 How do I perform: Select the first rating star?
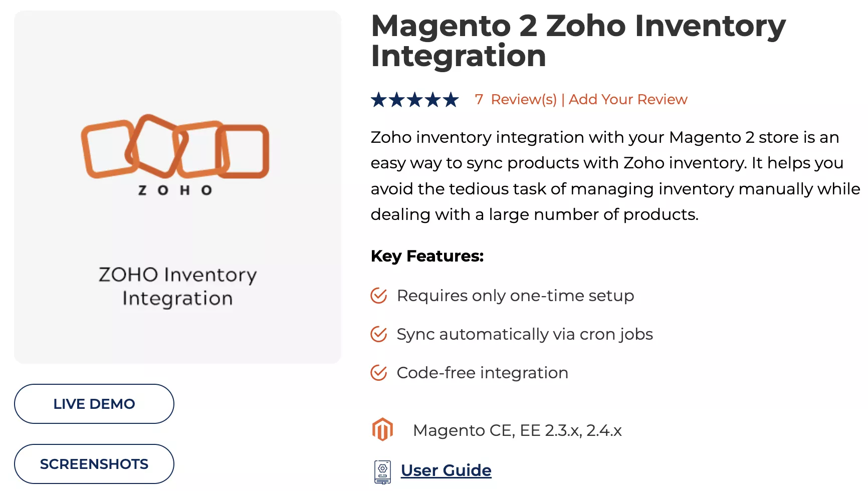click(x=379, y=99)
